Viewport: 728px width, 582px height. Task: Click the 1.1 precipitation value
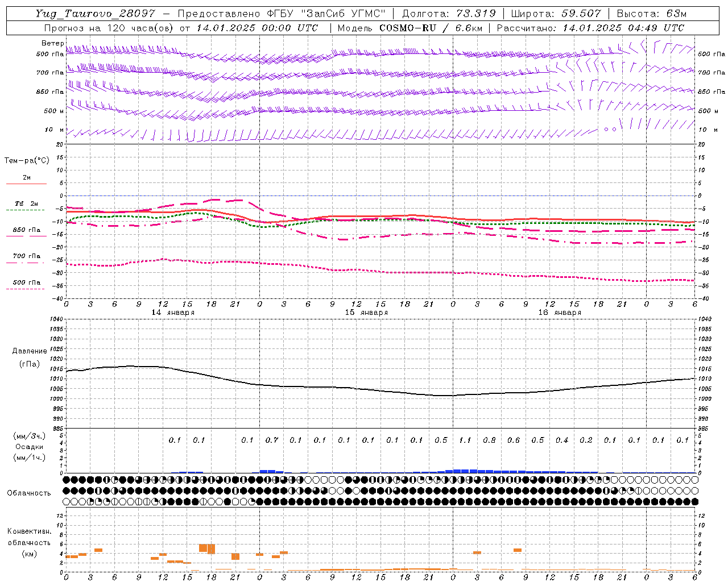(x=465, y=440)
